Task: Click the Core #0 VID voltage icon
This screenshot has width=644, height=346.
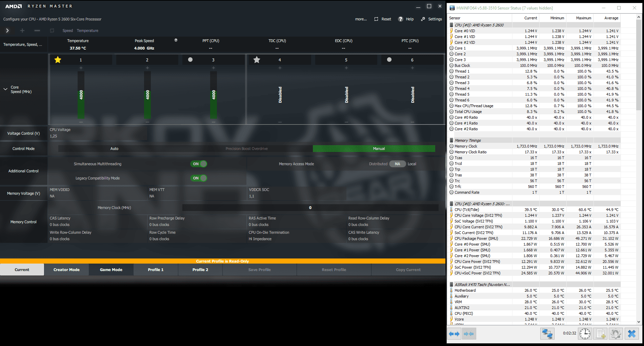Action: 451,31
